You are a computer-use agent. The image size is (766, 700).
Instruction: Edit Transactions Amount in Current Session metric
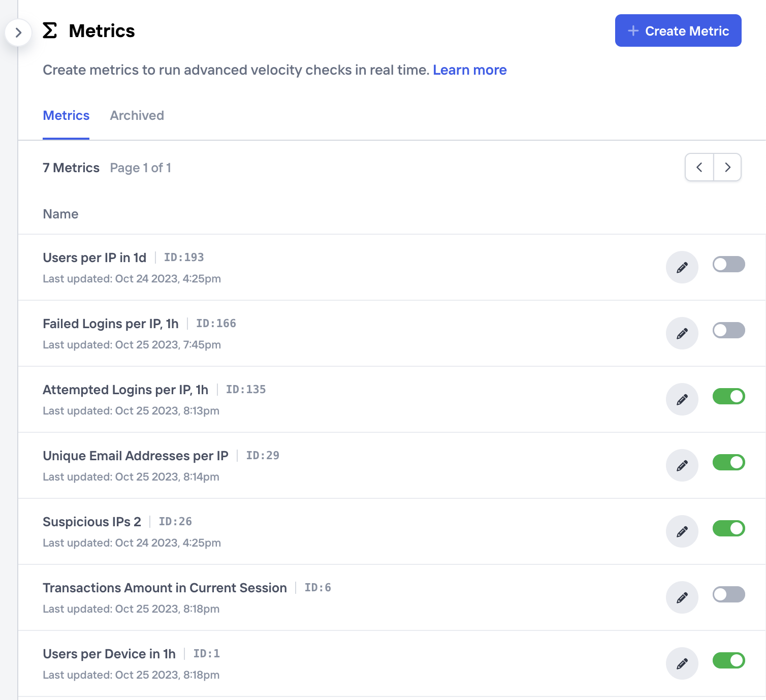(x=682, y=597)
